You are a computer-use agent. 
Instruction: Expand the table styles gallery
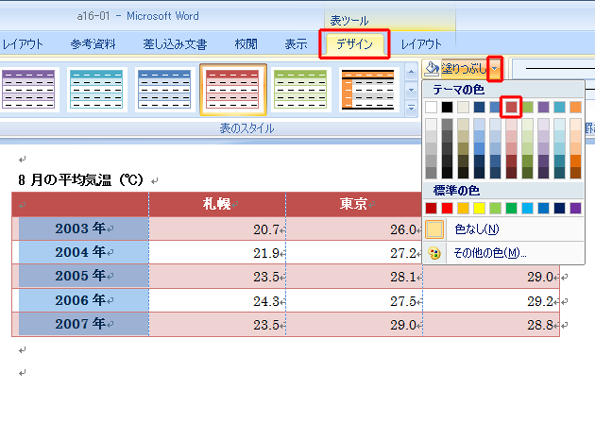(x=411, y=109)
